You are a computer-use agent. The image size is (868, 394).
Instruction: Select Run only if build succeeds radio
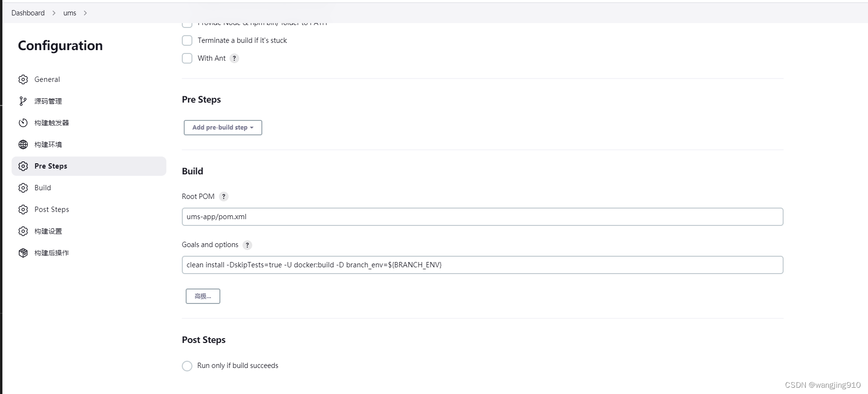(187, 366)
